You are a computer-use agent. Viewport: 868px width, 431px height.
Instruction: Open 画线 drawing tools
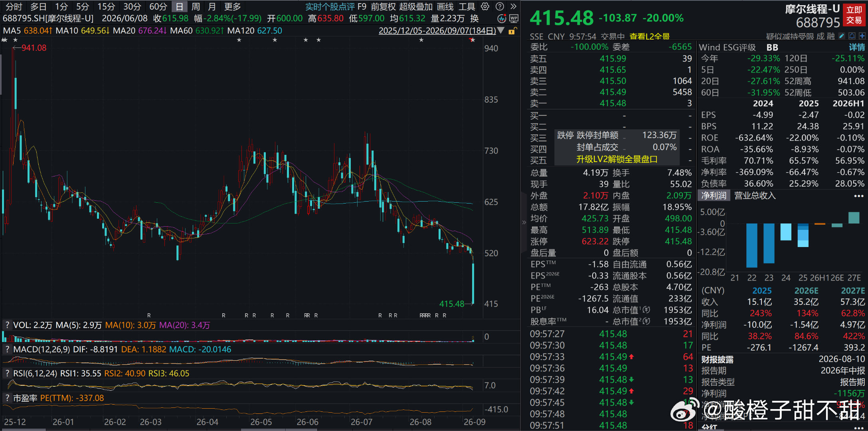coord(445,6)
